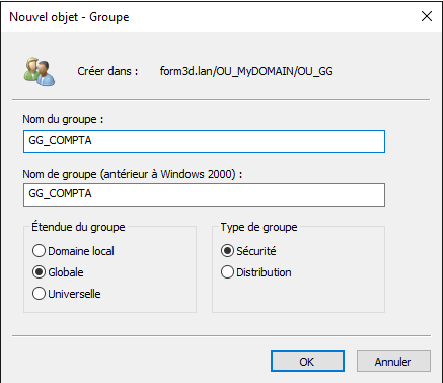The image size is (443, 383).
Task: Click the pre-Windows 2000 group name field
Action: (204, 195)
